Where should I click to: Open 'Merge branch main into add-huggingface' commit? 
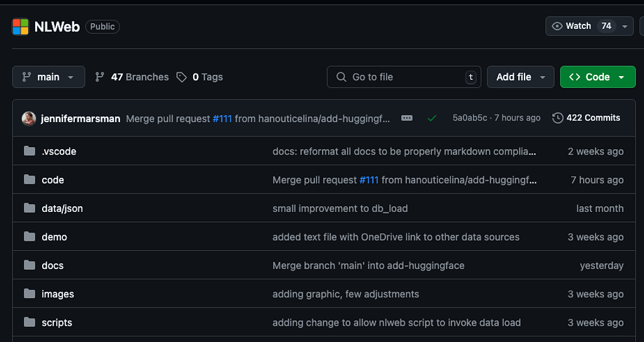tap(369, 265)
